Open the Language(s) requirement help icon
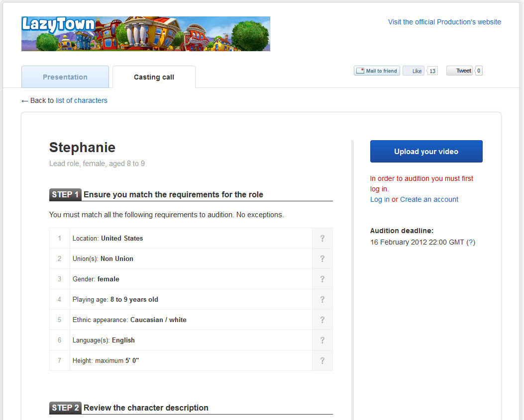The image size is (524, 420). (x=322, y=340)
